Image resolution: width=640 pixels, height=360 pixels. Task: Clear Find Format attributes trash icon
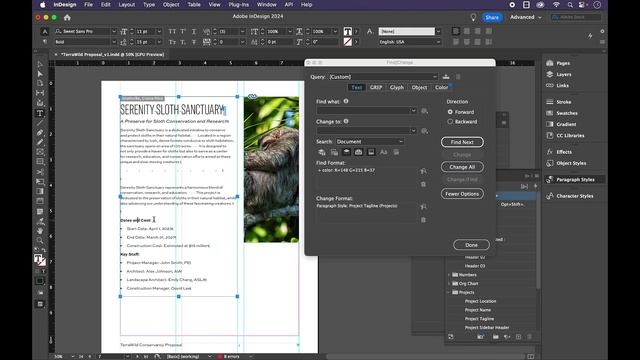(423, 184)
